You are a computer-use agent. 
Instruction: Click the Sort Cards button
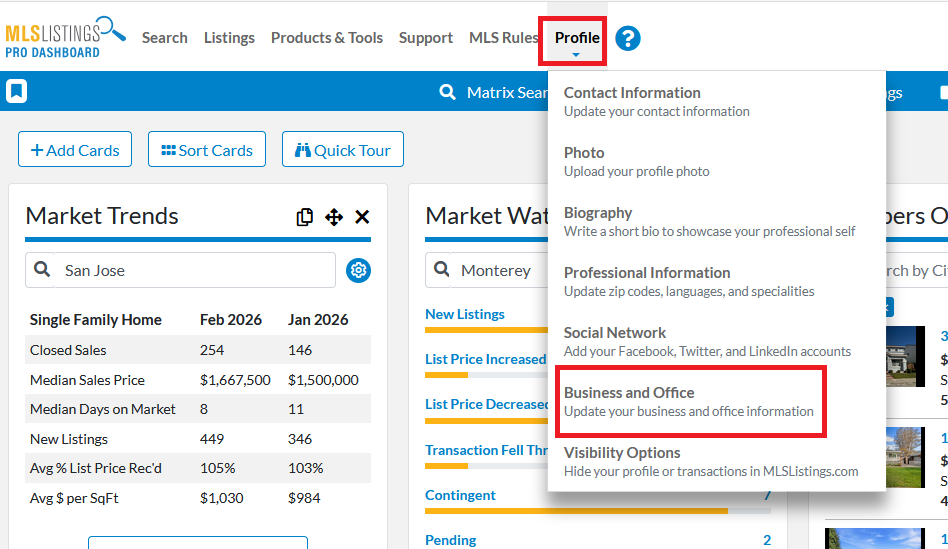207,149
